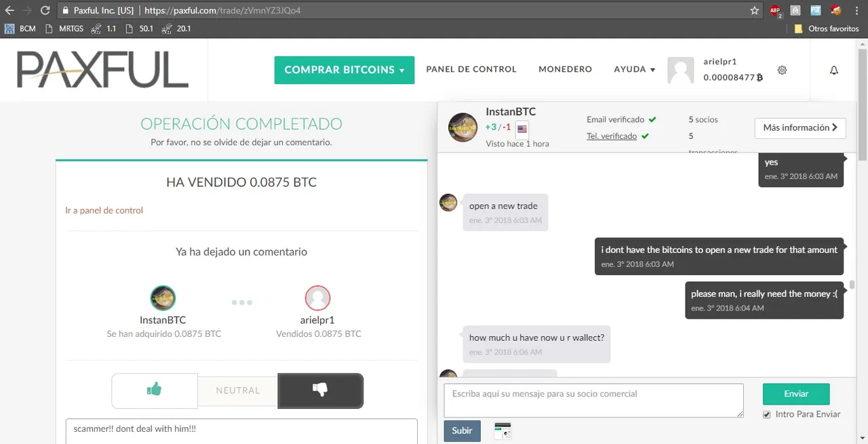The height and width of the screenshot is (444, 868).
Task: Click the InstanBTC username in chat header
Action: click(x=511, y=112)
